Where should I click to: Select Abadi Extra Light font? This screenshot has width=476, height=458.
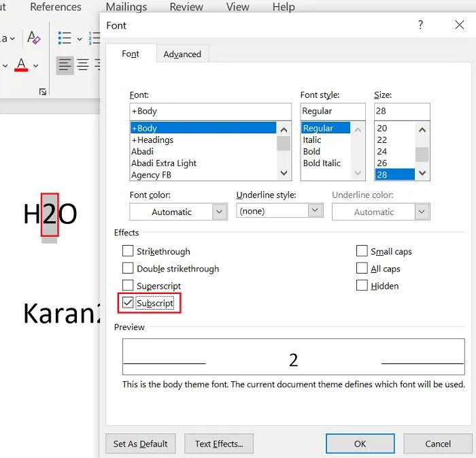coord(203,163)
